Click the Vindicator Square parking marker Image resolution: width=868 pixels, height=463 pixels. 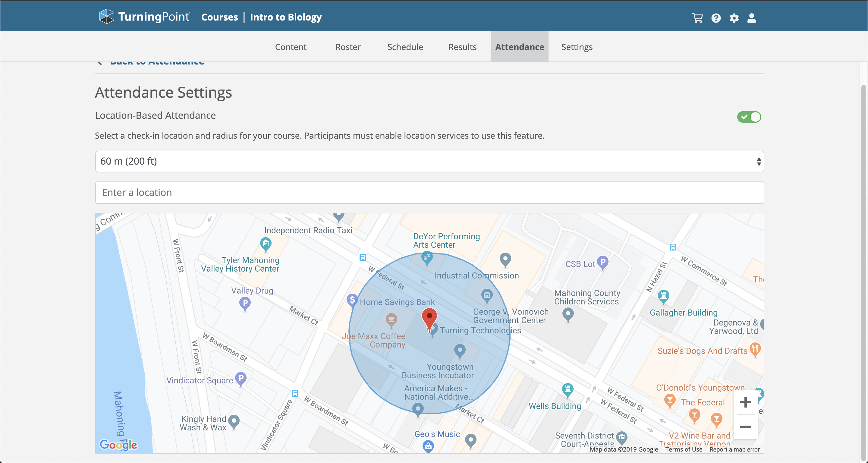pyautogui.click(x=241, y=379)
